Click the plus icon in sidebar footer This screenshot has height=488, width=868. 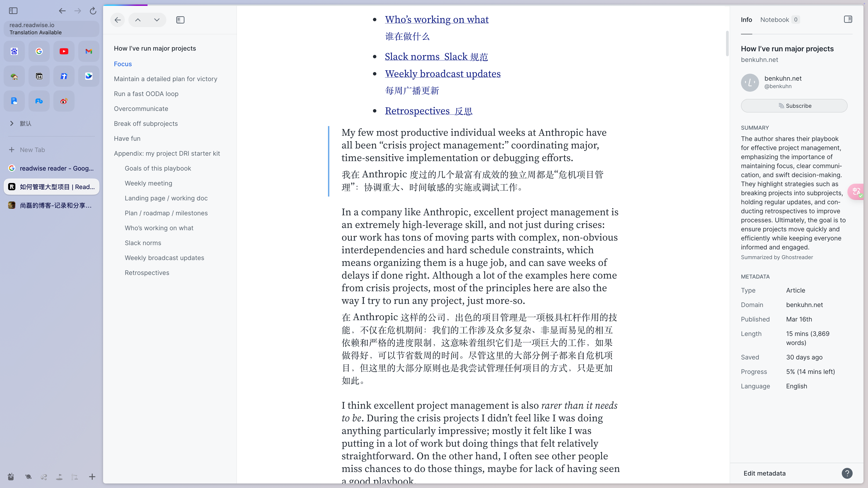pos(92,476)
